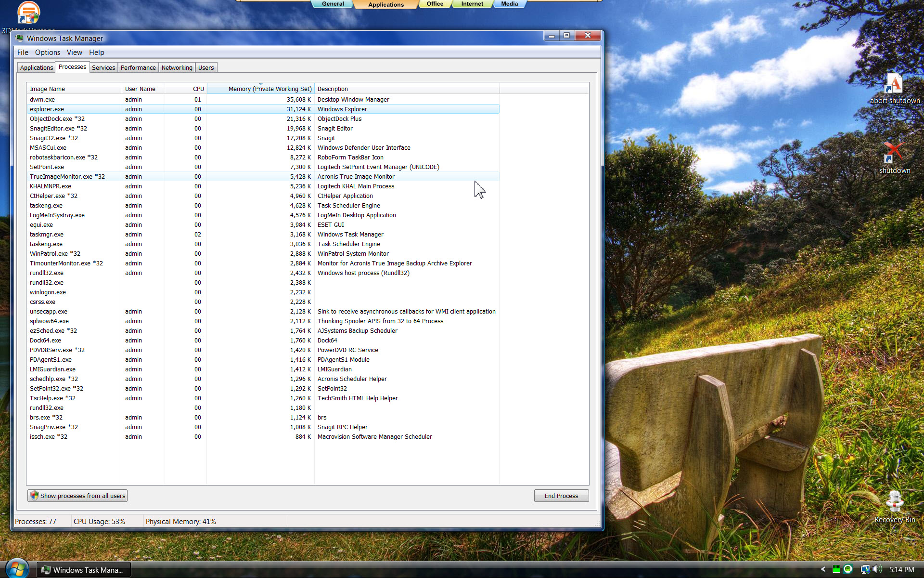Open the speaker volume tray icon

(877, 569)
